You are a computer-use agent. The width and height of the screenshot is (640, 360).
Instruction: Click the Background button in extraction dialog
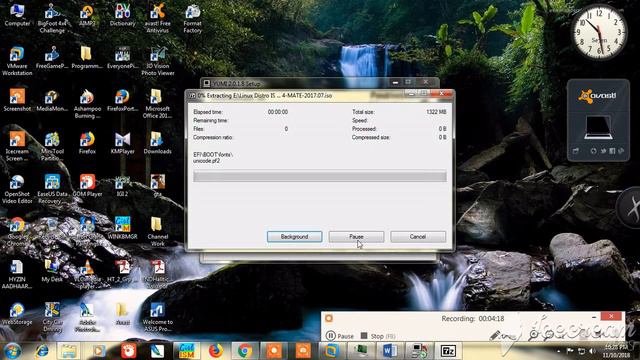[294, 237]
